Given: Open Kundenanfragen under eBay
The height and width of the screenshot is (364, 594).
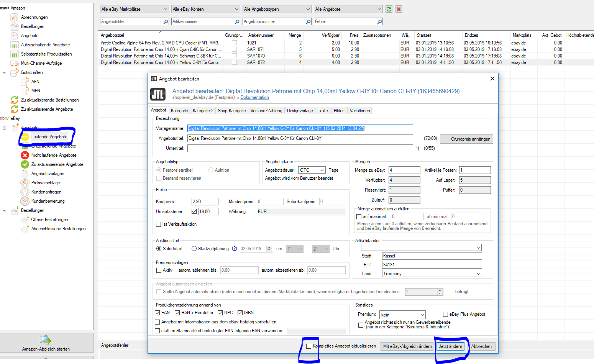Looking at the screenshot, I should 46,192.
